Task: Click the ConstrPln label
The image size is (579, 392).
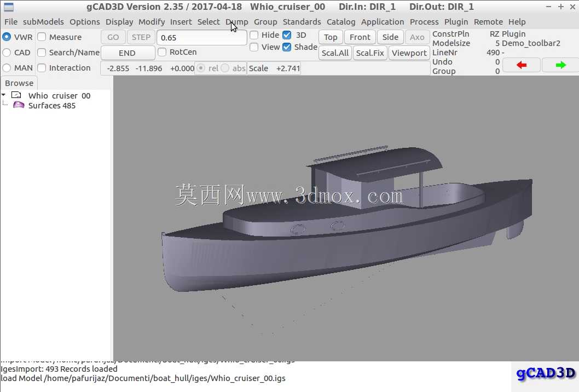Action: (451, 34)
